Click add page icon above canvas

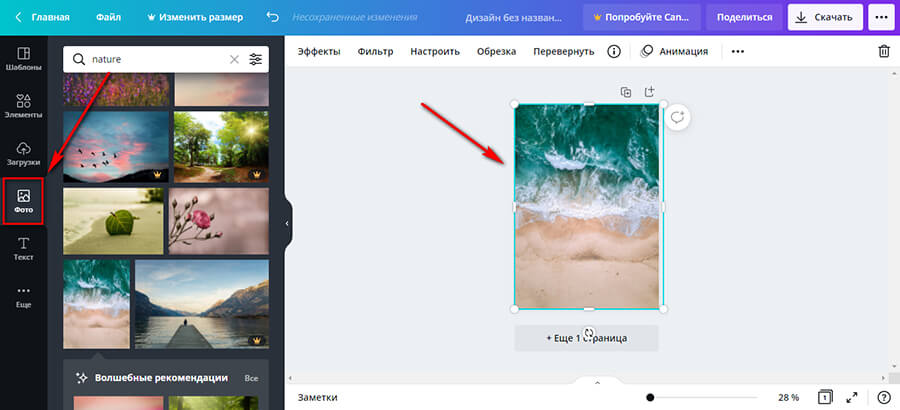[x=649, y=92]
